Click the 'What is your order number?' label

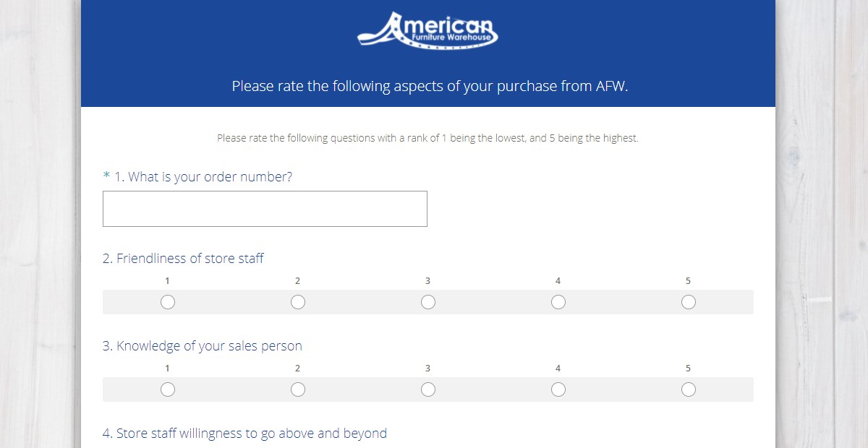tap(210, 177)
